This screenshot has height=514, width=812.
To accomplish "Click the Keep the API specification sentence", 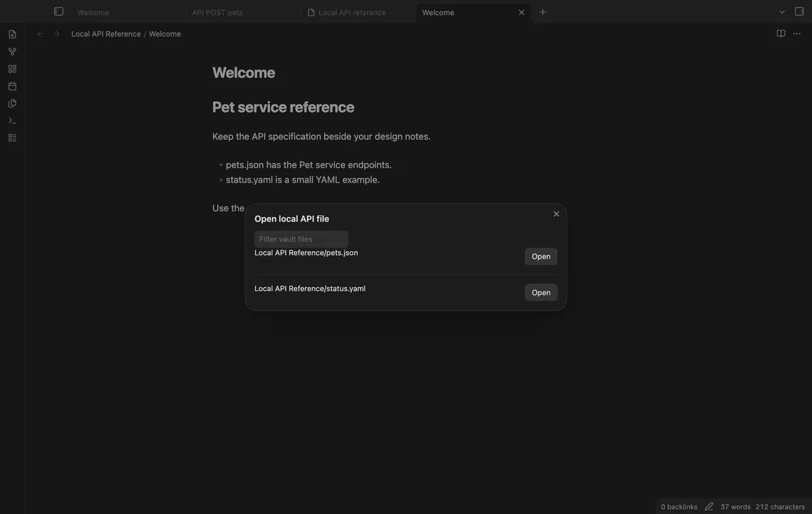I will click(321, 137).
